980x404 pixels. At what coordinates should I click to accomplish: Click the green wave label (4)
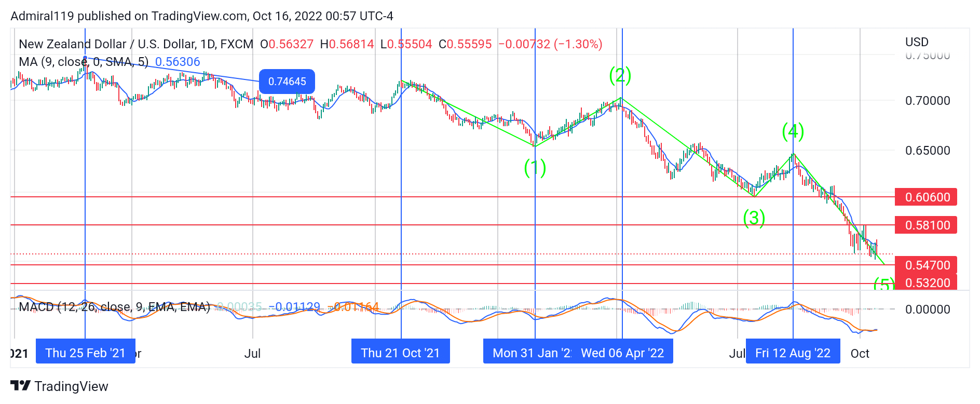[x=793, y=131]
